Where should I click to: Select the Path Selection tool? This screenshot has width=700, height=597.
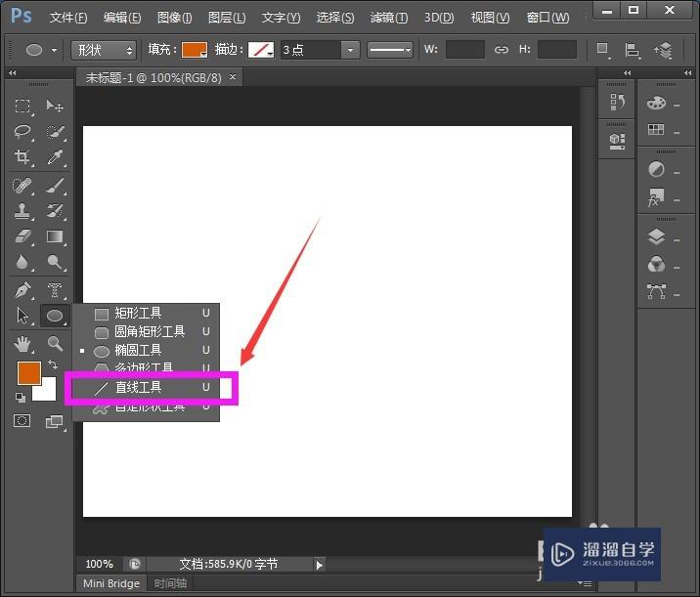(22, 316)
